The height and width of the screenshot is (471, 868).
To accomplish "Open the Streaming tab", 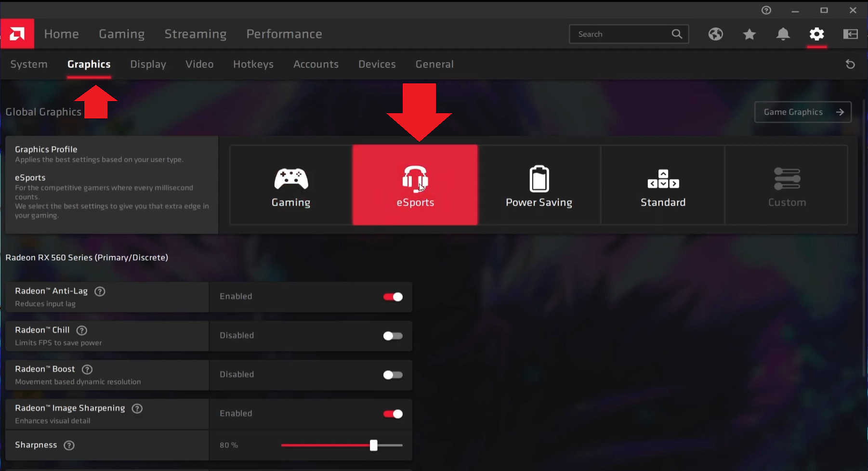I will coord(196,34).
